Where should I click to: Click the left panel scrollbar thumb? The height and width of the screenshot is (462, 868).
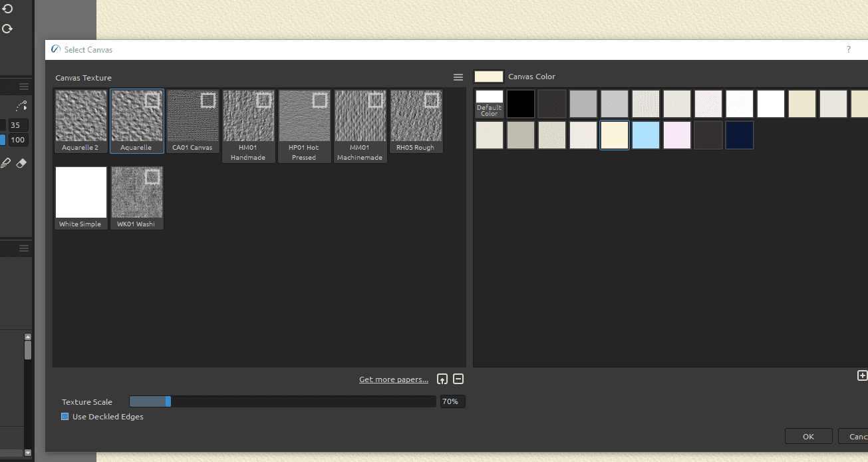coord(28,350)
